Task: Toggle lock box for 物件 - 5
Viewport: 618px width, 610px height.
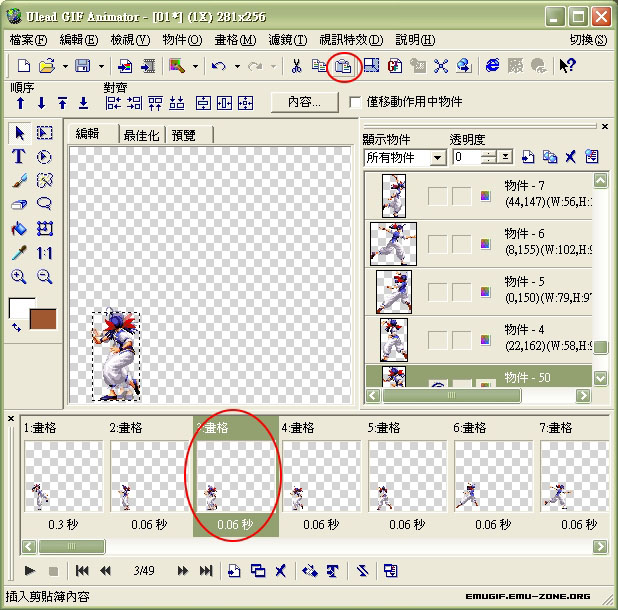Action: pyautogui.click(x=462, y=292)
